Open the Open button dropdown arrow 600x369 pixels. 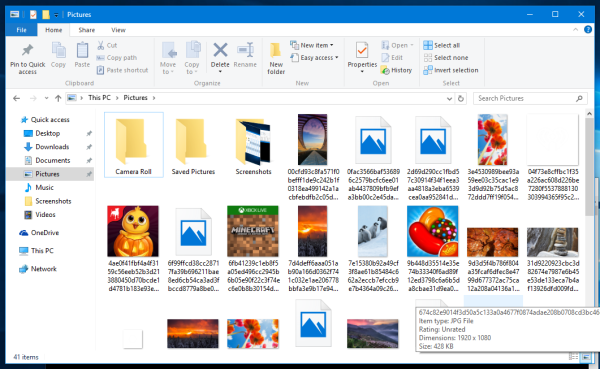(412, 45)
